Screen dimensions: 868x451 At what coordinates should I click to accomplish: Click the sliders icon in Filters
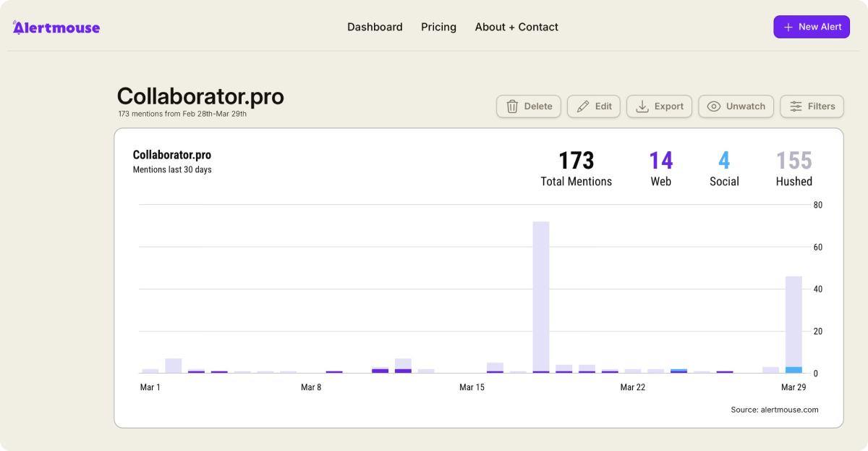[796, 106]
